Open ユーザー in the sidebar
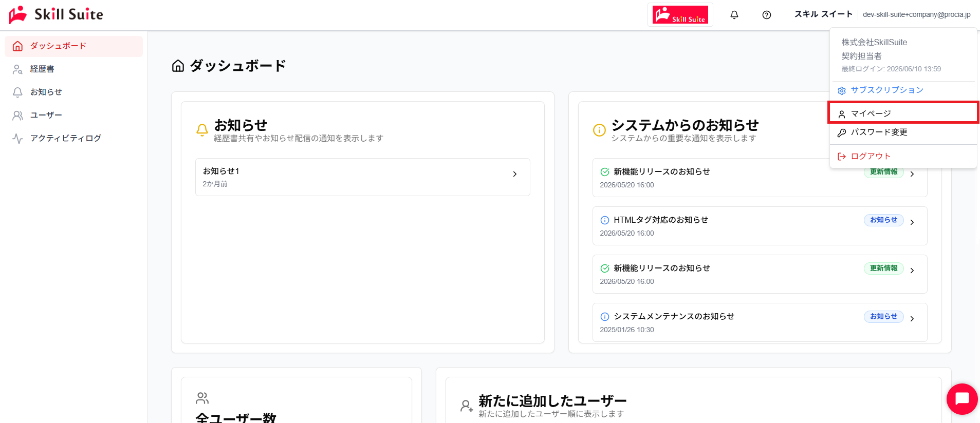The height and width of the screenshot is (423, 980). tap(73, 116)
